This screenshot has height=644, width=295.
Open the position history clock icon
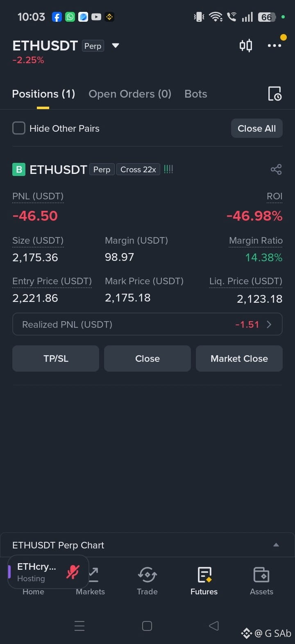[275, 94]
